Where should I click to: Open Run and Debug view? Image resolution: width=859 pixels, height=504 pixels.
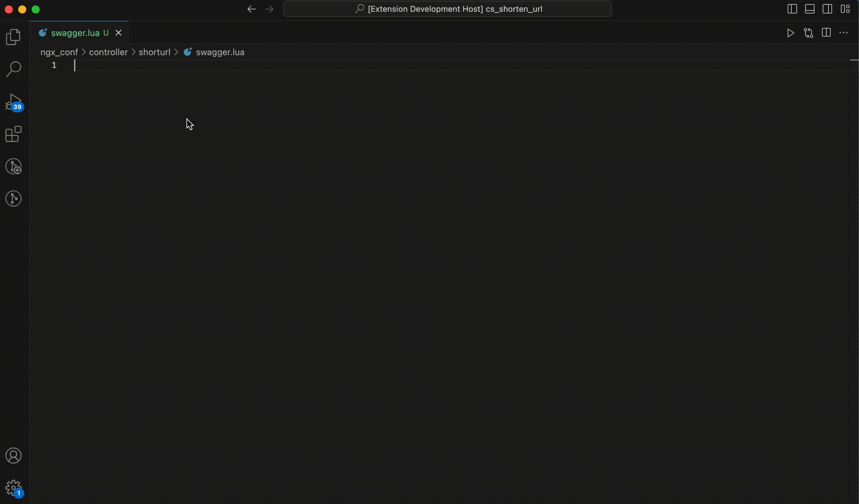point(13,102)
